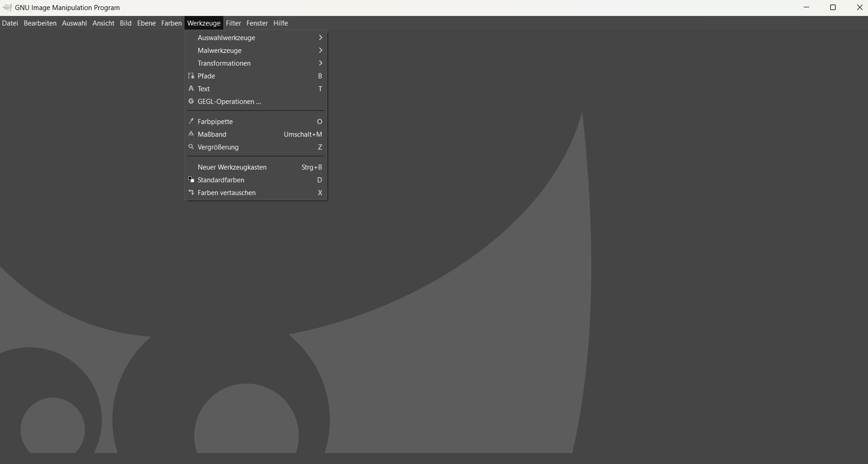Viewport: 868px width, 464px height.
Task: Click the Farben vertauschen icon
Action: tap(191, 193)
